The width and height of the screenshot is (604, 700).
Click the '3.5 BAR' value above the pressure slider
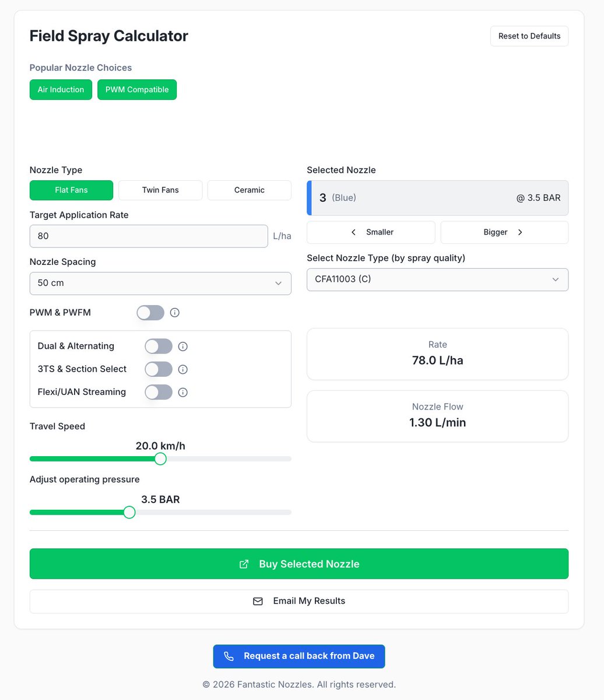160,500
